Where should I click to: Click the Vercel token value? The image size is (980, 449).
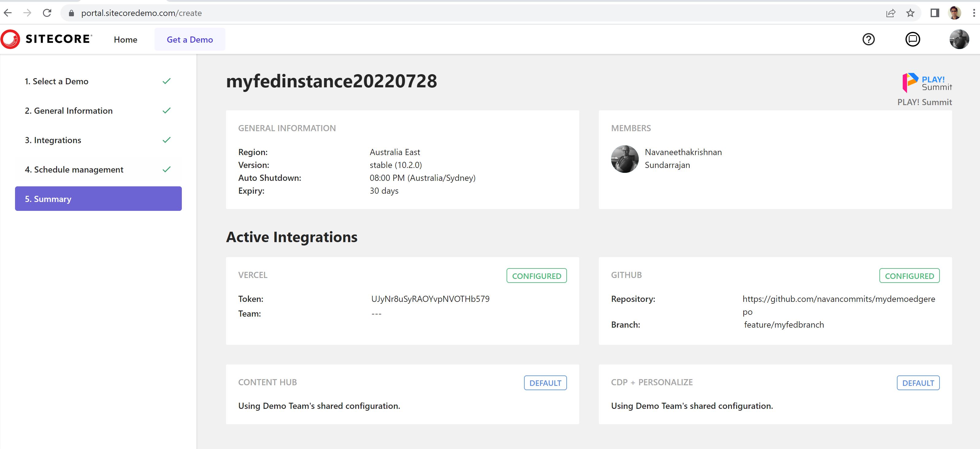coord(430,299)
